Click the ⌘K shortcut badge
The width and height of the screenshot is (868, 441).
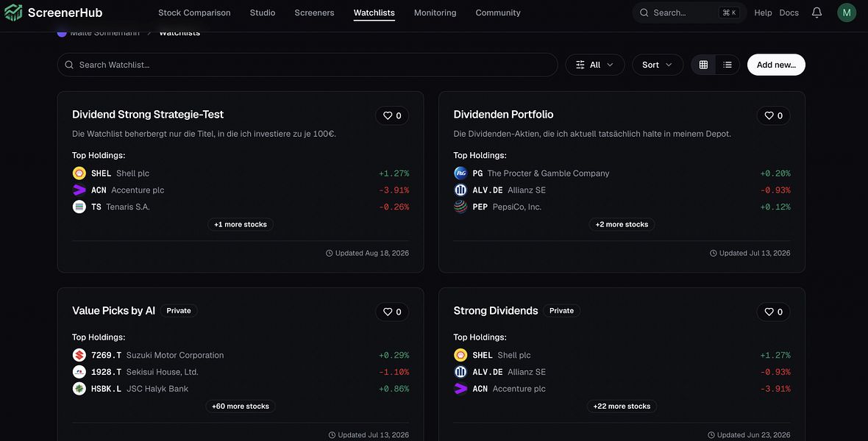pos(730,12)
